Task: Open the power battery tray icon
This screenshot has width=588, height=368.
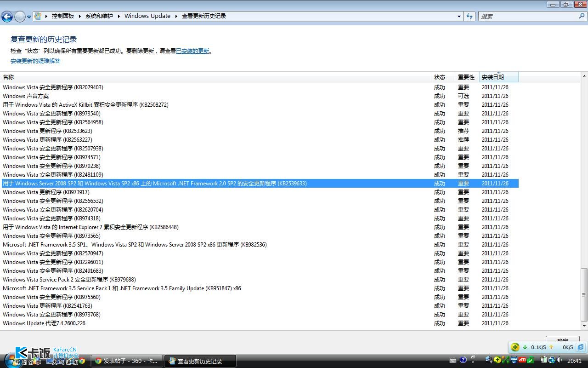Action: click(x=543, y=360)
